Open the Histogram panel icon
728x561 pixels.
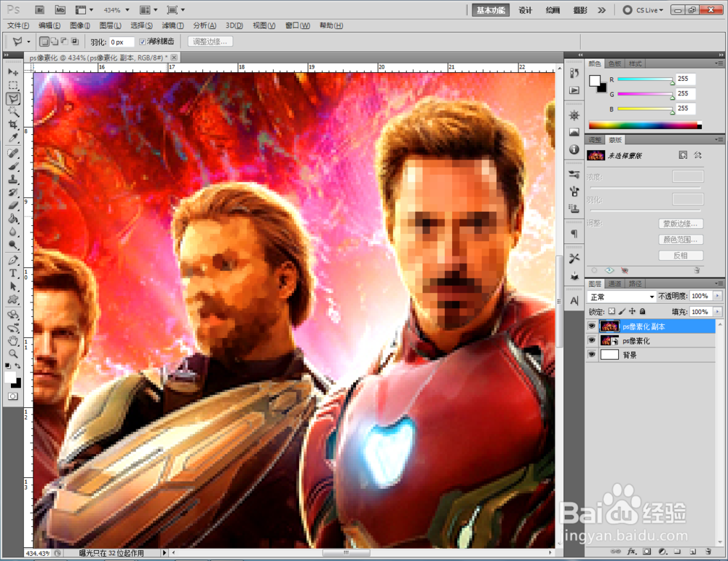[x=574, y=133]
